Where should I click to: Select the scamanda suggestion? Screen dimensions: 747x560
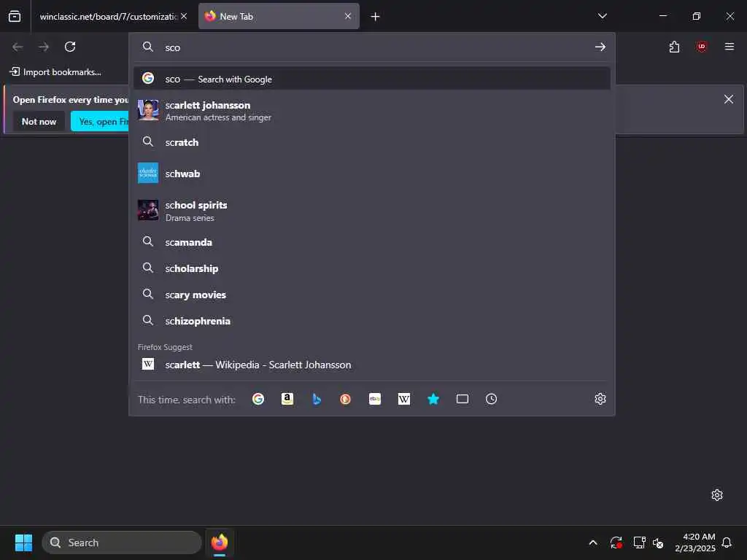372,242
